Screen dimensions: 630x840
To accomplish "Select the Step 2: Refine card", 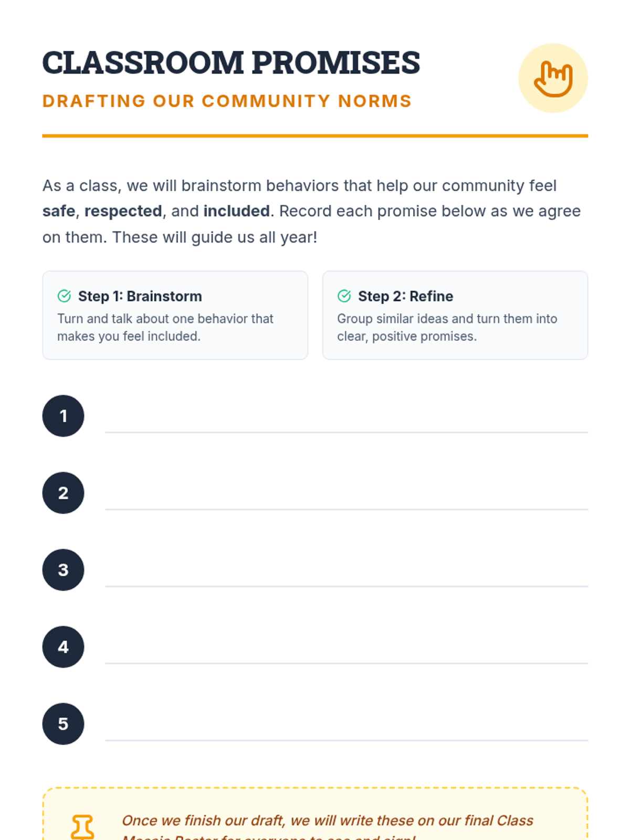I will 455,315.
